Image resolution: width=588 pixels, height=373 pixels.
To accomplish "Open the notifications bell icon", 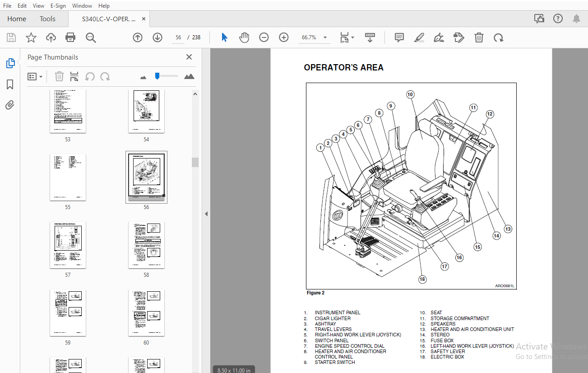I will [x=576, y=19].
